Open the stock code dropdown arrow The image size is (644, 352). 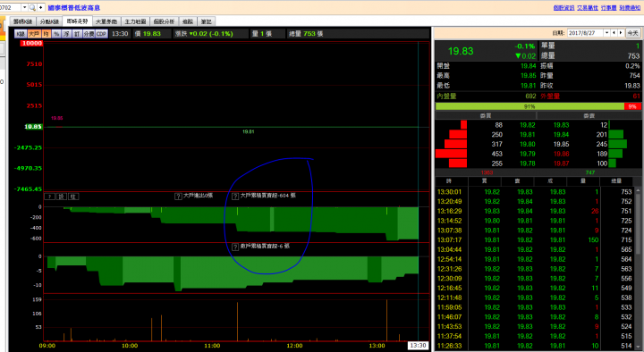pyautogui.click(x=24, y=7)
